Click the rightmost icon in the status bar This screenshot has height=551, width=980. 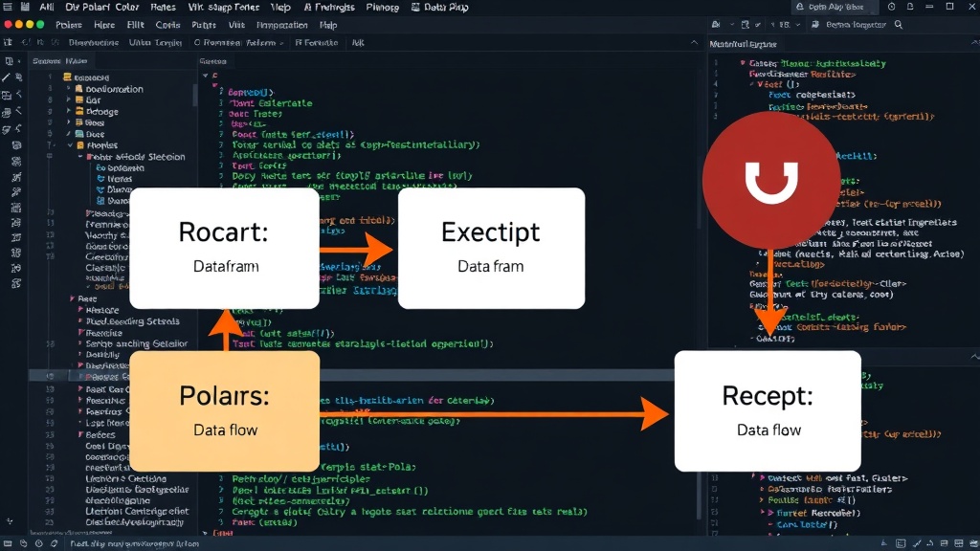(973, 543)
